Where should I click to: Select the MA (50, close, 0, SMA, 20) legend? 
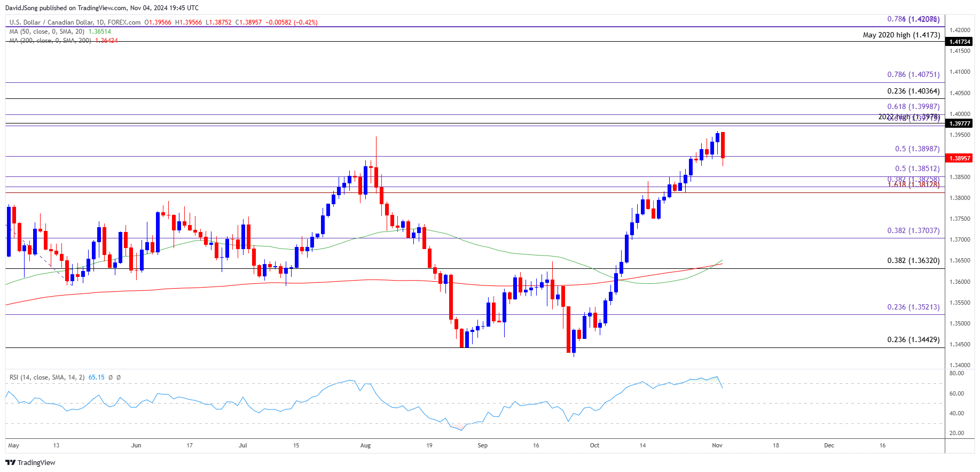coord(47,32)
